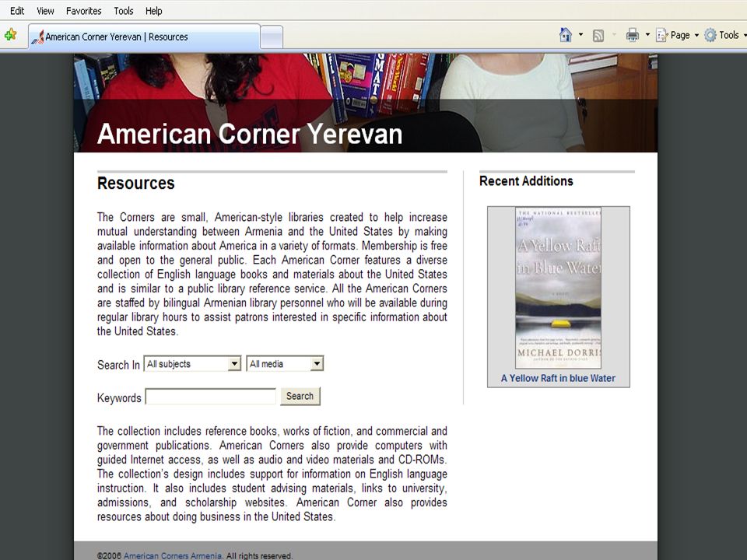Open the All subjects dropdown
The height and width of the screenshot is (560, 747).
tap(192, 364)
